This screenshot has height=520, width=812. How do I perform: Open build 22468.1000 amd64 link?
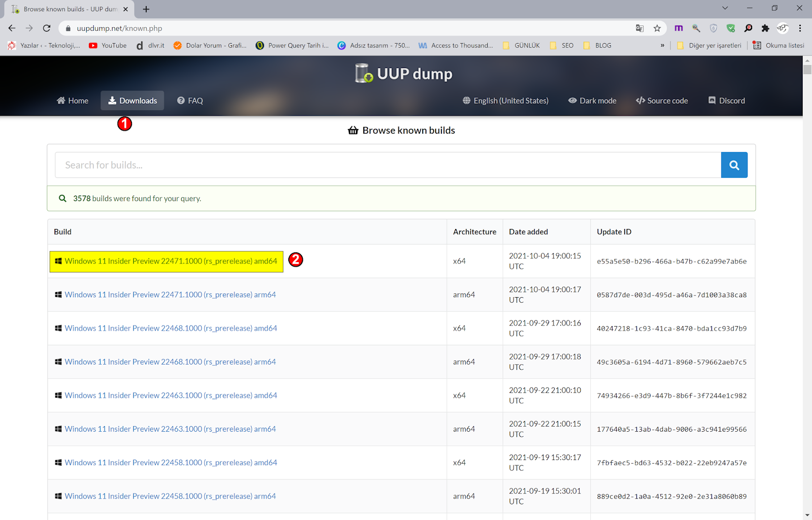171,328
